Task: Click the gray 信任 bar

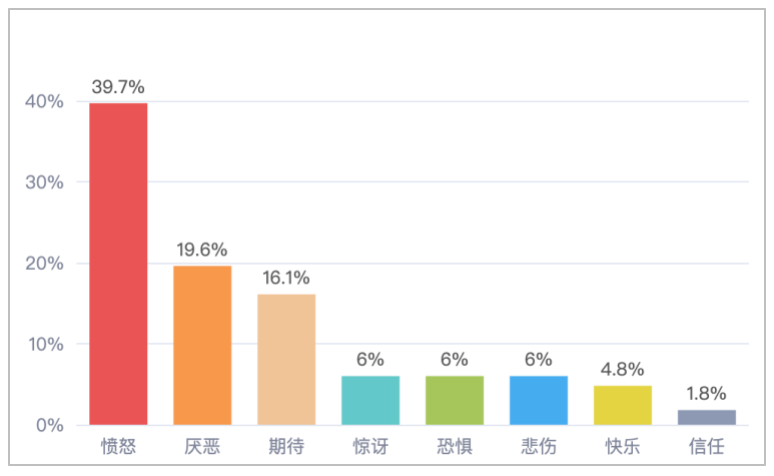Action: 706,417
